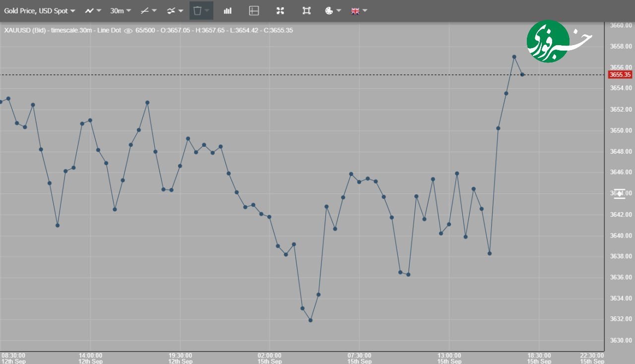Click the 02:00:00 15th Sep time label
This screenshot has height=364, width=635.
tap(269, 359)
